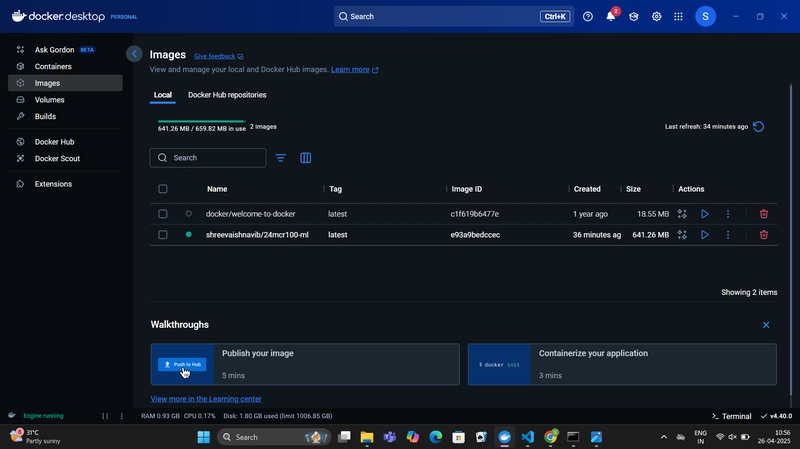
Task: Refresh the images list
Action: [x=759, y=127]
